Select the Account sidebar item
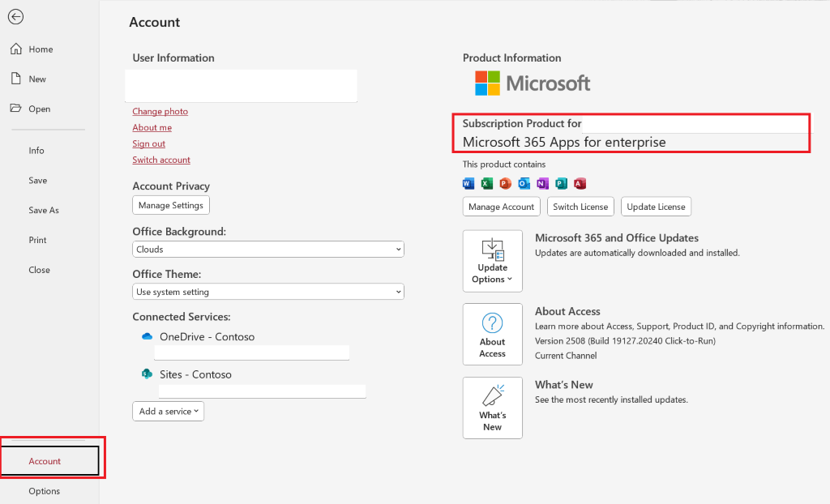Viewport: 830px width, 504px height. pos(49,461)
